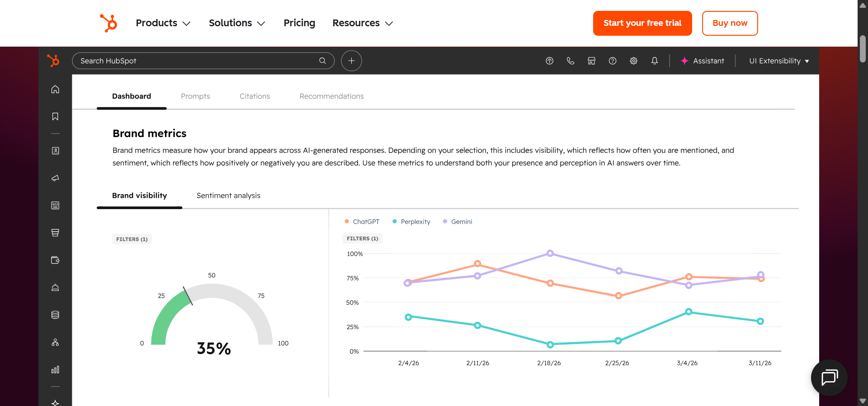The height and width of the screenshot is (406, 868).
Task: Open the notifications bell icon
Action: pyautogui.click(x=655, y=61)
